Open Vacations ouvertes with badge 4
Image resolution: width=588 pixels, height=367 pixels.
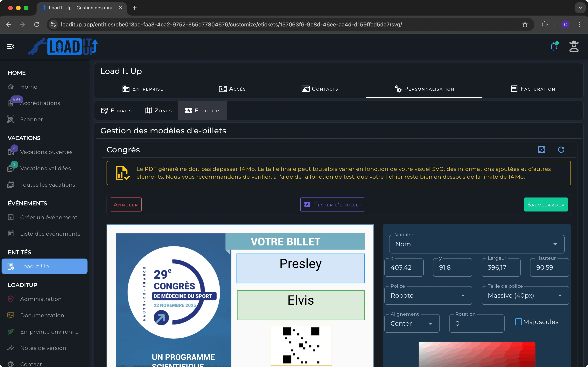pos(46,152)
